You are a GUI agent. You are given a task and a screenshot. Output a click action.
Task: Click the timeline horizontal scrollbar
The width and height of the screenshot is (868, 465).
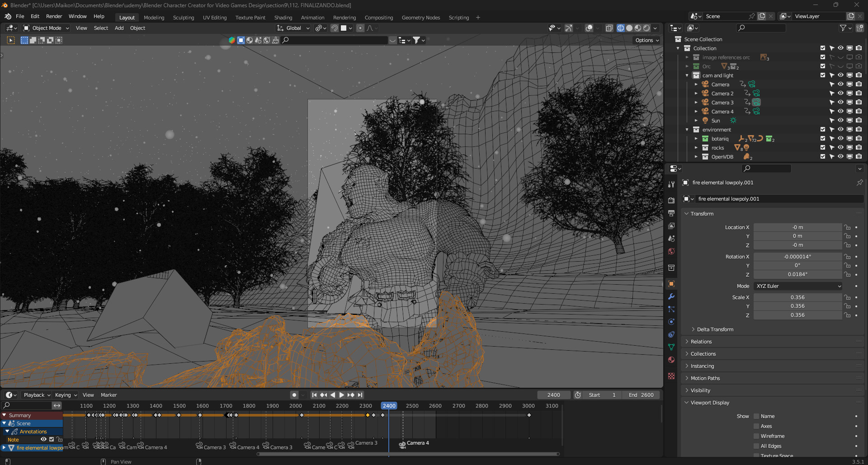[407, 455]
